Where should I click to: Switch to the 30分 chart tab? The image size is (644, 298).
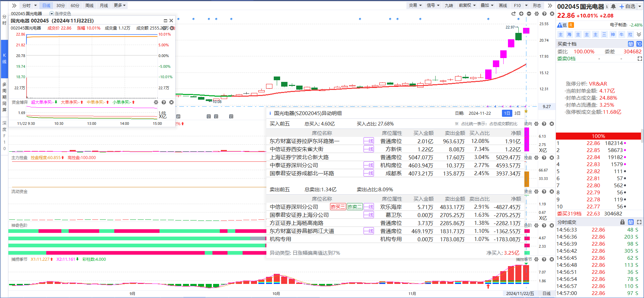pos(61,5)
